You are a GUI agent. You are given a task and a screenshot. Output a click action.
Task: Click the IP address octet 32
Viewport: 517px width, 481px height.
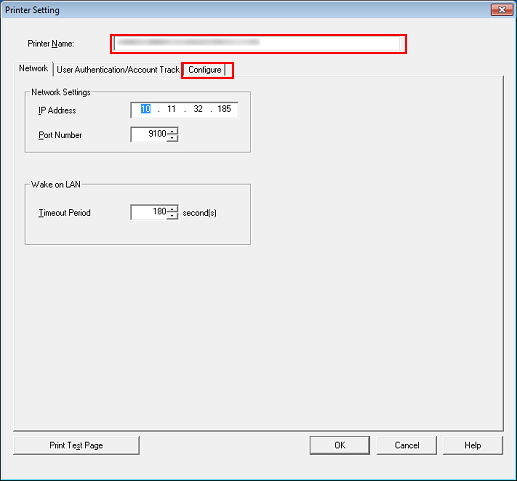coord(198,109)
